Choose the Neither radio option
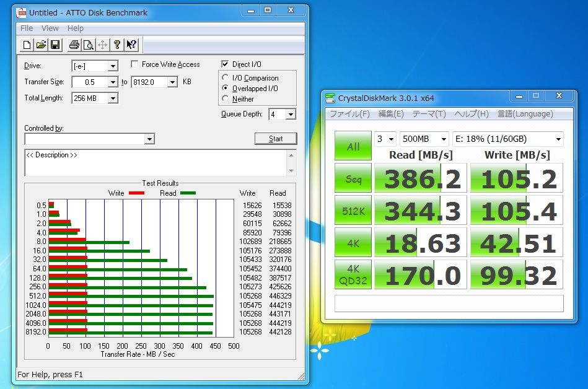The height and width of the screenshot is (389, 588). click(226, 99)
